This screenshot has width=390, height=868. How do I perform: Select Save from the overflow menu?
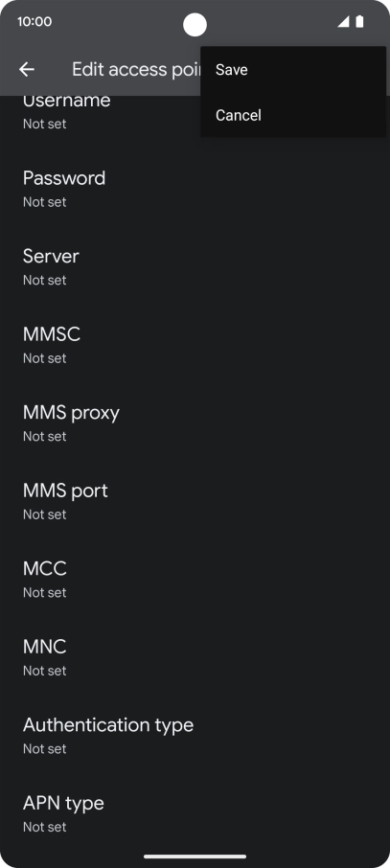click(x=293, y=70)
